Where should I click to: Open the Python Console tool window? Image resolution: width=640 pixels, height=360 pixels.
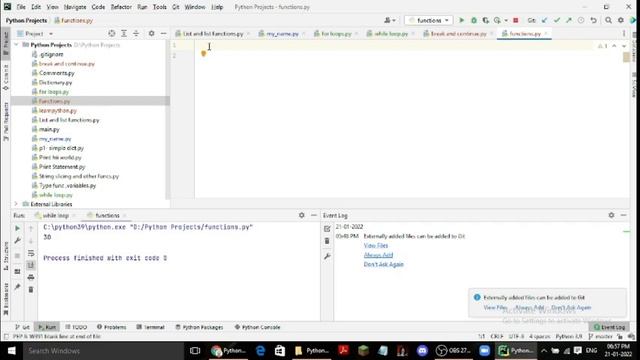pyautogui.click(x=258, y=327)
